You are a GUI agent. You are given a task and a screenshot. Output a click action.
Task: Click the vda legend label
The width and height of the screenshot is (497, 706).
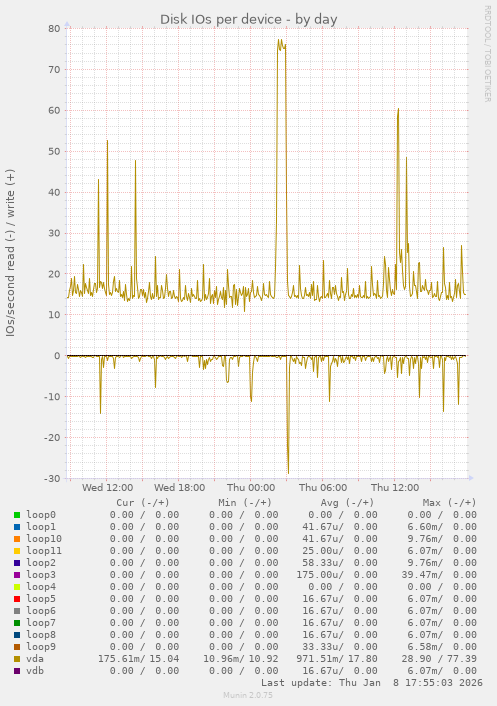[x=35, y=659]
